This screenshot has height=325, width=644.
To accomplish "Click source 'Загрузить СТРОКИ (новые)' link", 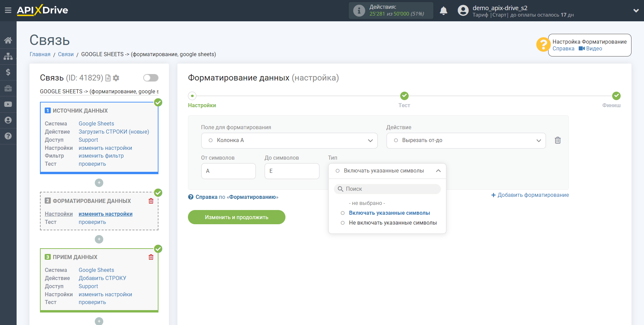I will (x=114, y=132).
